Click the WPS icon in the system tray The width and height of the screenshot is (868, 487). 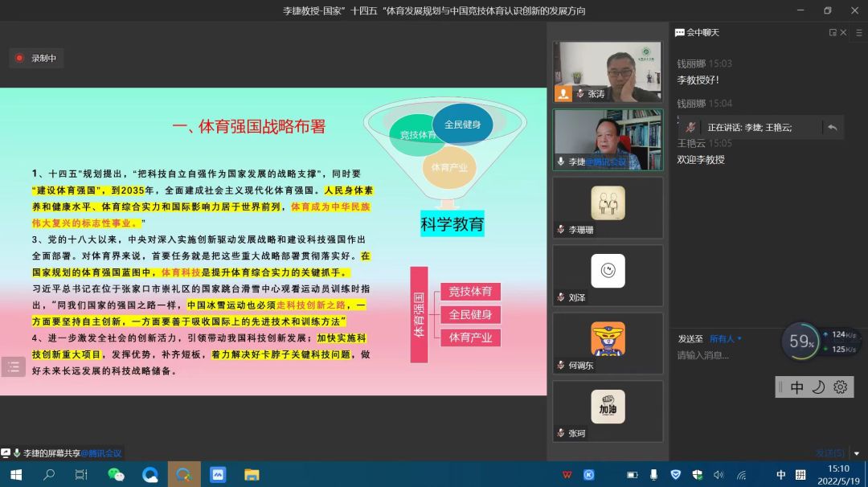567,474
